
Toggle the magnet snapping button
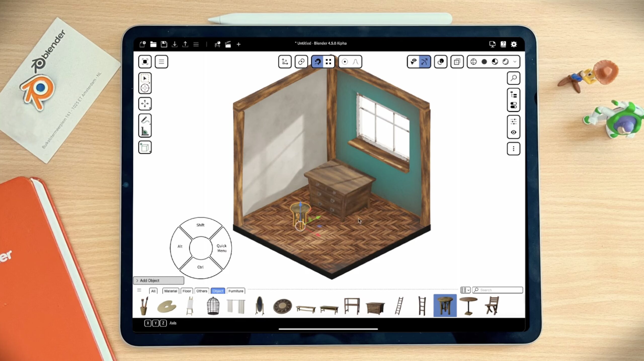click(x=317, y=62)
